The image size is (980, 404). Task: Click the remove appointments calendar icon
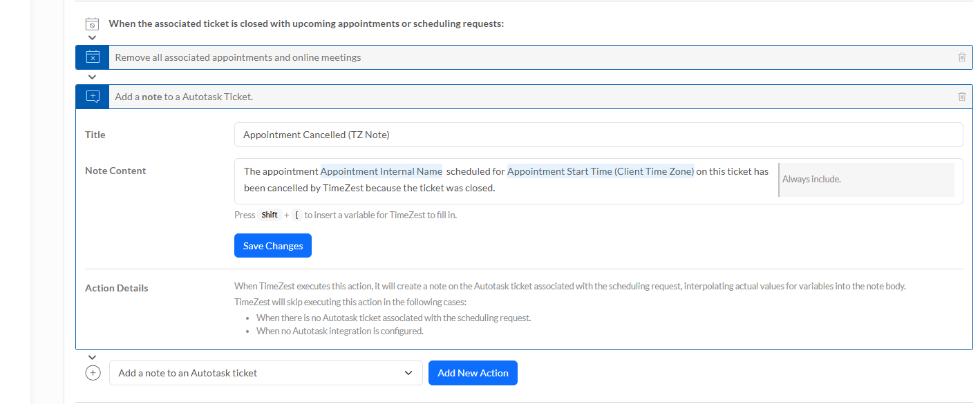tap(93, 57)
